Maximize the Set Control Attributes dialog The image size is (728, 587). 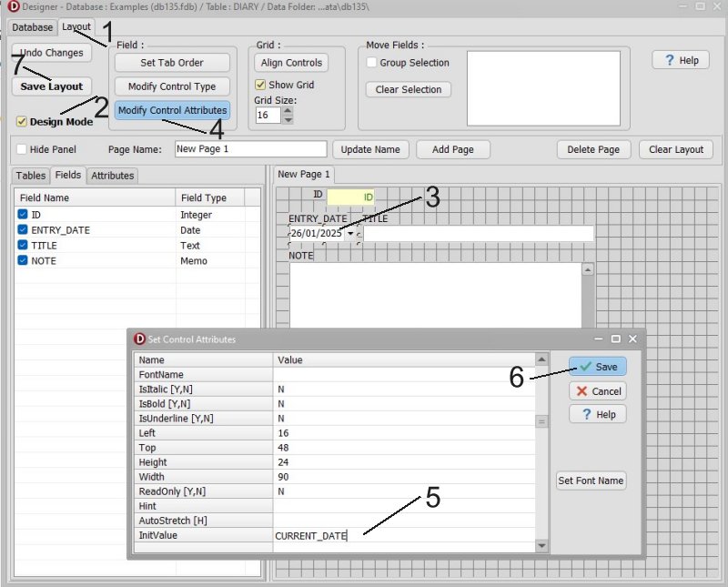click(616, 339)
